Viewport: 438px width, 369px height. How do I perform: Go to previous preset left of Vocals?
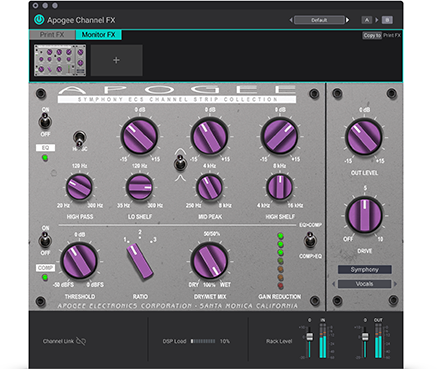pos(334,284)
